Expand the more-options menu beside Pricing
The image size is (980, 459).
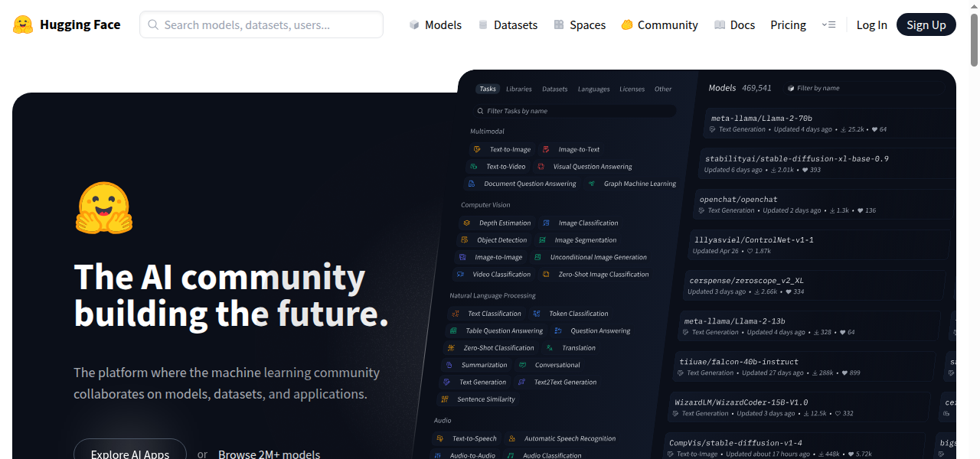click(828, 25)
